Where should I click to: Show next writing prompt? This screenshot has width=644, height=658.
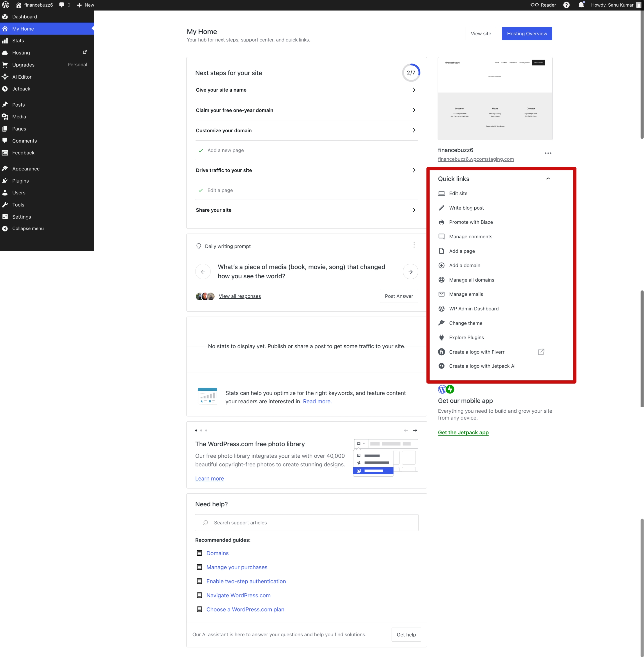tap(410, 272)
